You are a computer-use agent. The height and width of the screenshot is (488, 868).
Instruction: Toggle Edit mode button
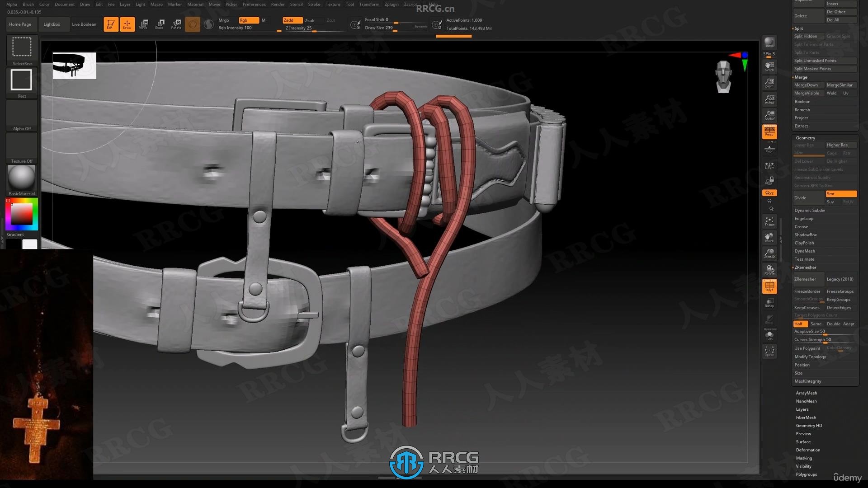[110, 24]
